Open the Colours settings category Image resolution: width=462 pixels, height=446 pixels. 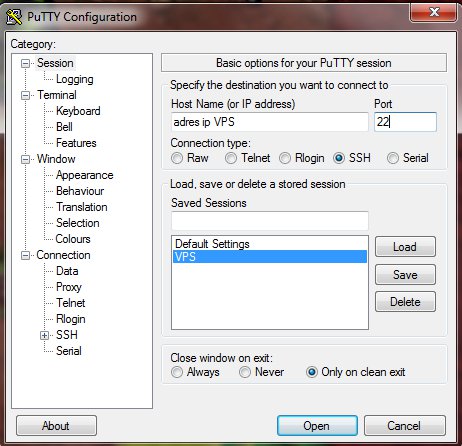73,239
